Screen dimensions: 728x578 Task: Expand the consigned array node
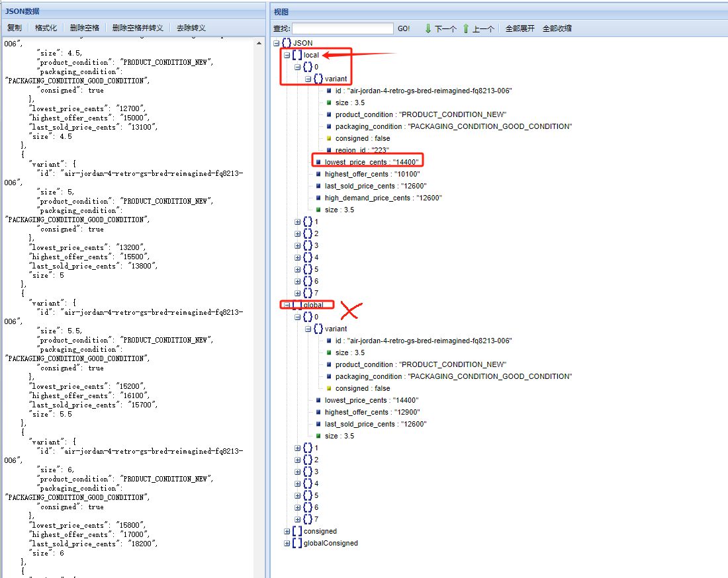[x=287, y=532]
